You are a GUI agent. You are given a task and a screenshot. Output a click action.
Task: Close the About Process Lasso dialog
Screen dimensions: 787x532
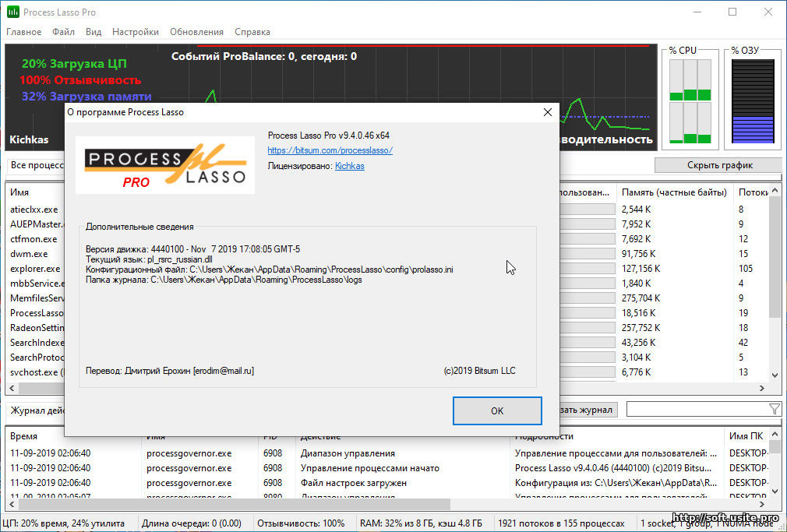[548, 112]
